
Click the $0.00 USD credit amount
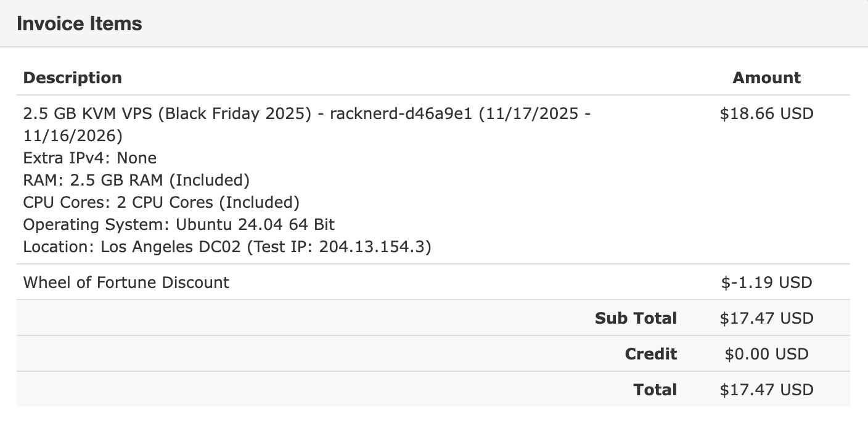[766, 354]
